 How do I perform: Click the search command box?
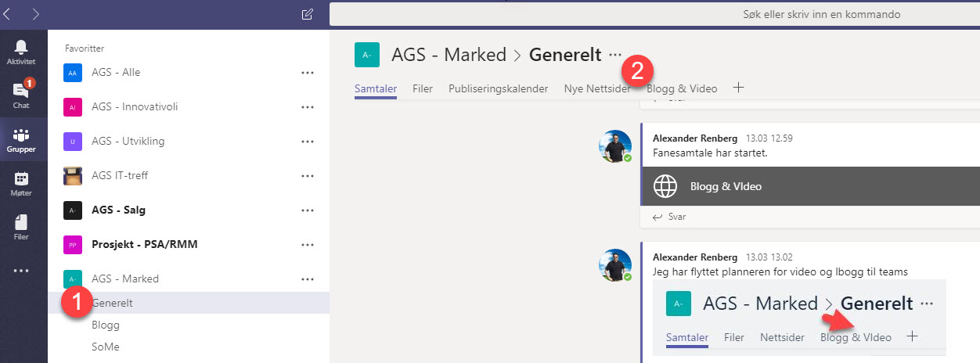click(654, 14)
